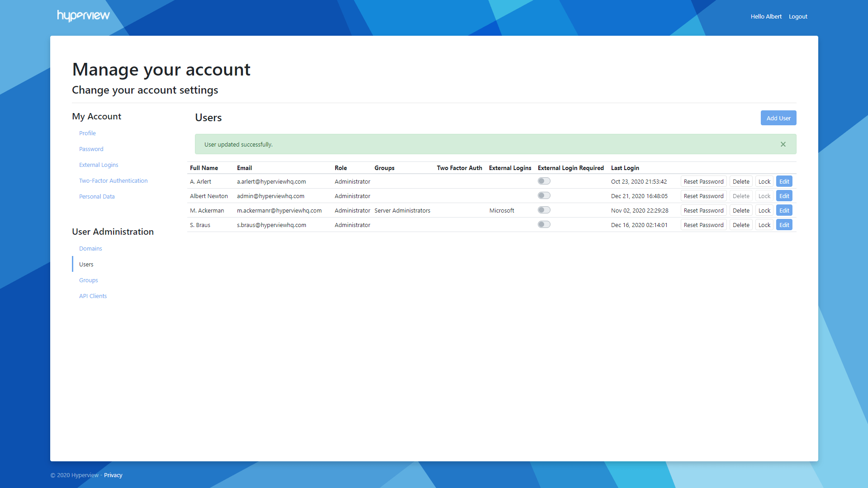Click the Hyperview logo
Image resolution: width=868 pixels, height=488 pixels.
pyautogui.click(x=83, y=16)
